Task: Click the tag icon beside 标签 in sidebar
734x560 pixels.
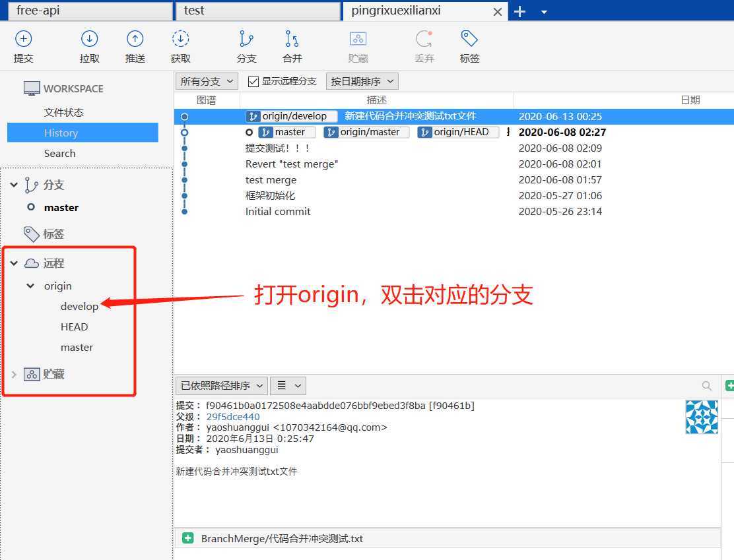Action: pos(32,234)
